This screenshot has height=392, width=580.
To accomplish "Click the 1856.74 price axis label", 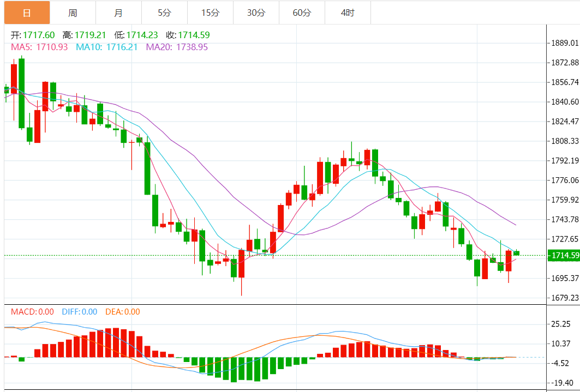I will pos(565,82).
